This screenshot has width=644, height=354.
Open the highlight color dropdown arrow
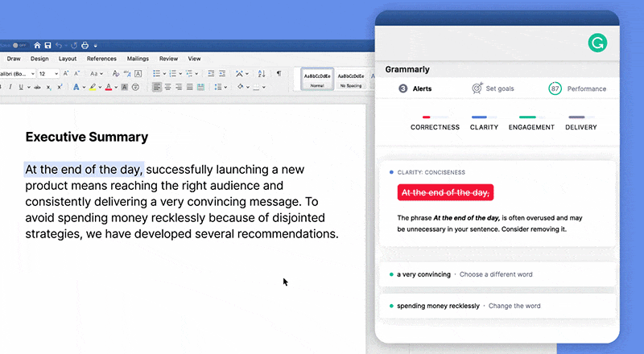100,87
